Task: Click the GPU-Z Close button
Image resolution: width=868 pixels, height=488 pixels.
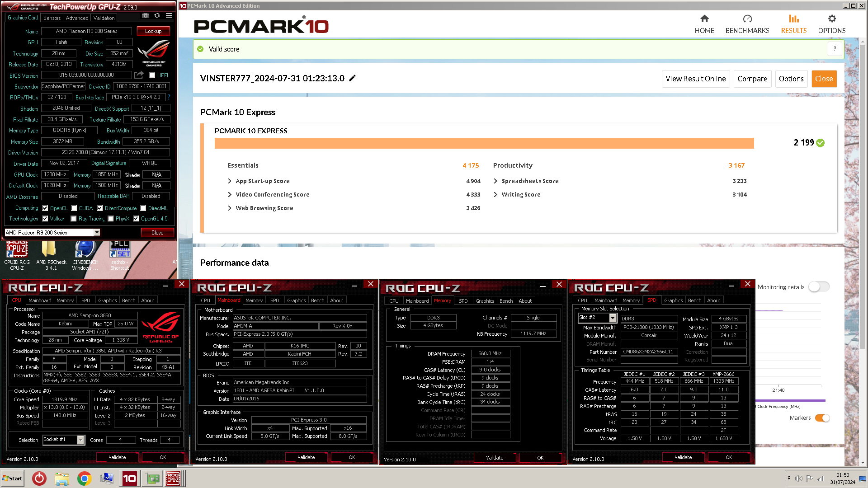Action: click(157, 233)
